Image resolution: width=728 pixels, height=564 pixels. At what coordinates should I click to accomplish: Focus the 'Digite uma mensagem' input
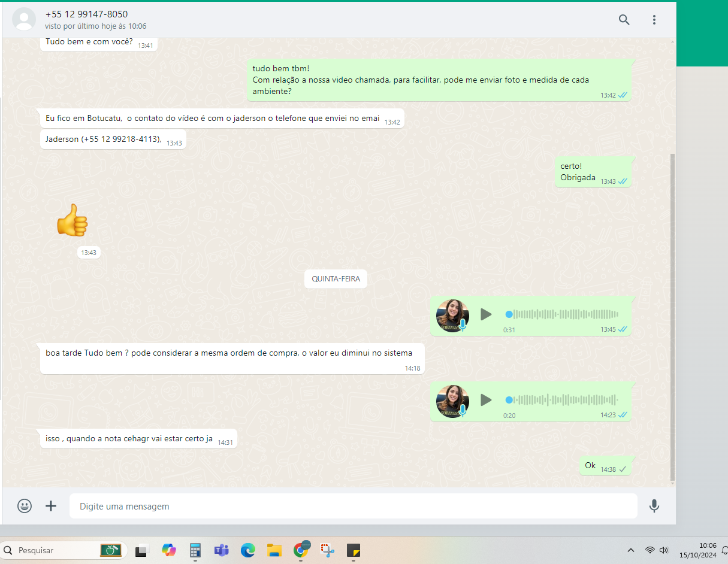coord(354,506)
